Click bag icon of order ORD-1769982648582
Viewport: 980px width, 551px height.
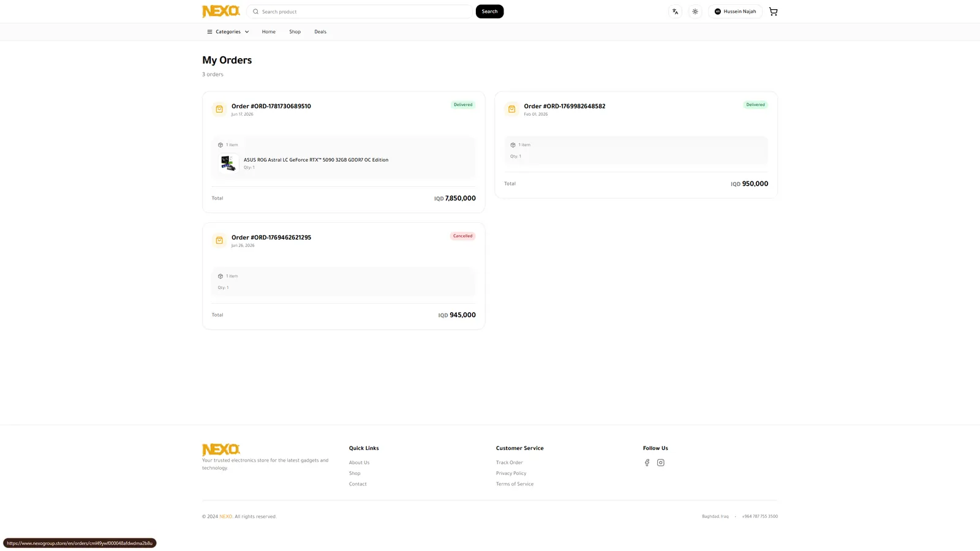coord(511,109)
